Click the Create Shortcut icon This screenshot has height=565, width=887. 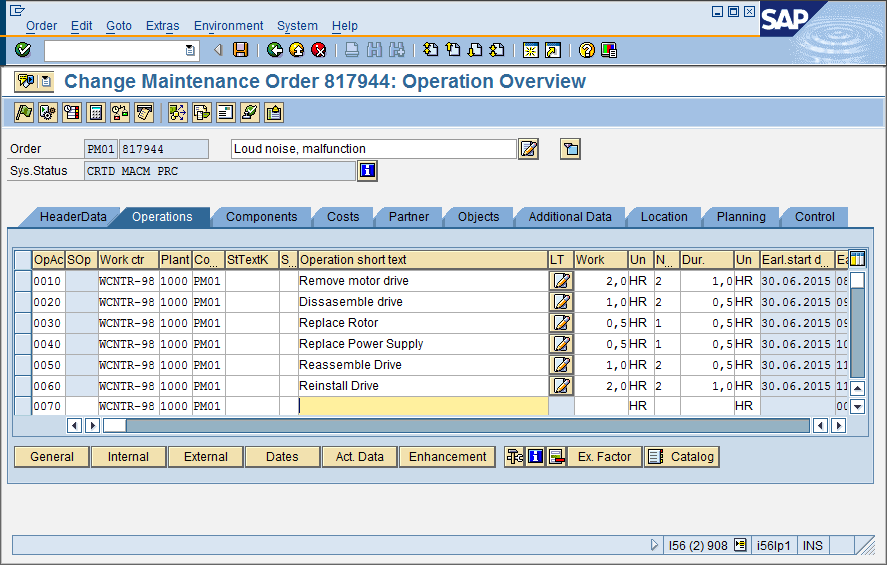[x=553, y=50]
